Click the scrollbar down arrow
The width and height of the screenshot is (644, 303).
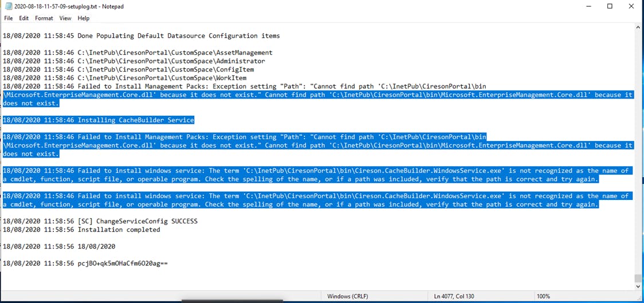point(638,286)
